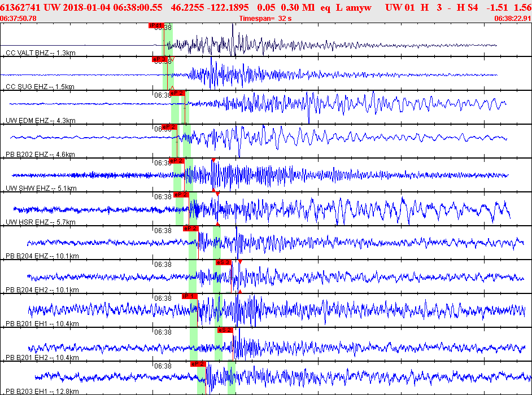Select the eP 2 pick on UW HSR trace
The image size is (532, 395).
coord(181,195)
